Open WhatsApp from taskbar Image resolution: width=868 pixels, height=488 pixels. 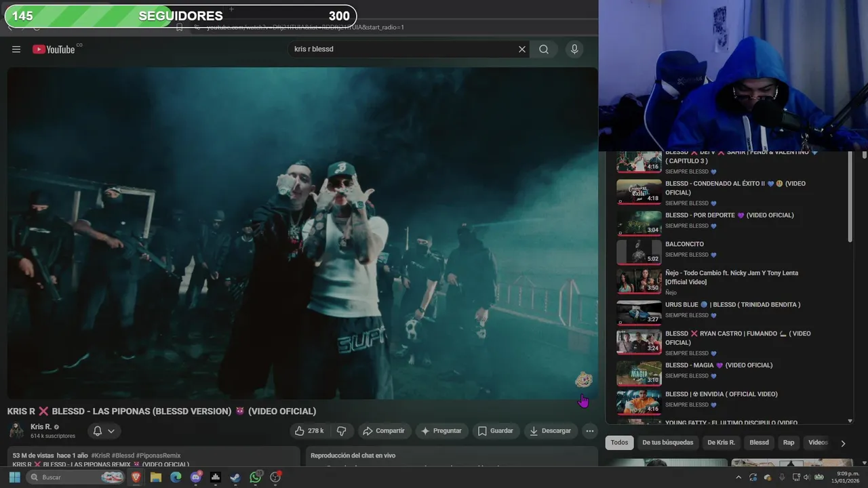(256, 477)
